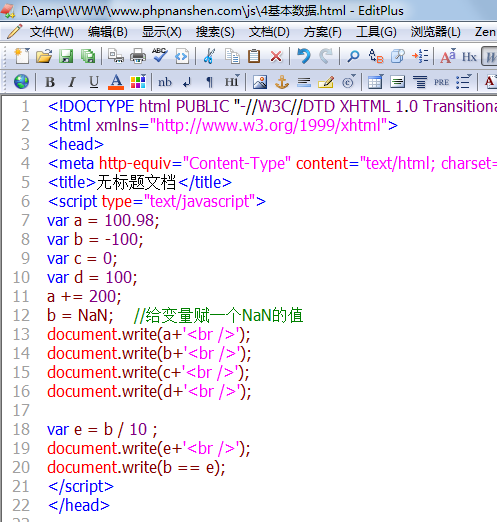Click the xmlns URL string on line 2
The width and height of the screenshot is (497, 522).
pos(268,126)
